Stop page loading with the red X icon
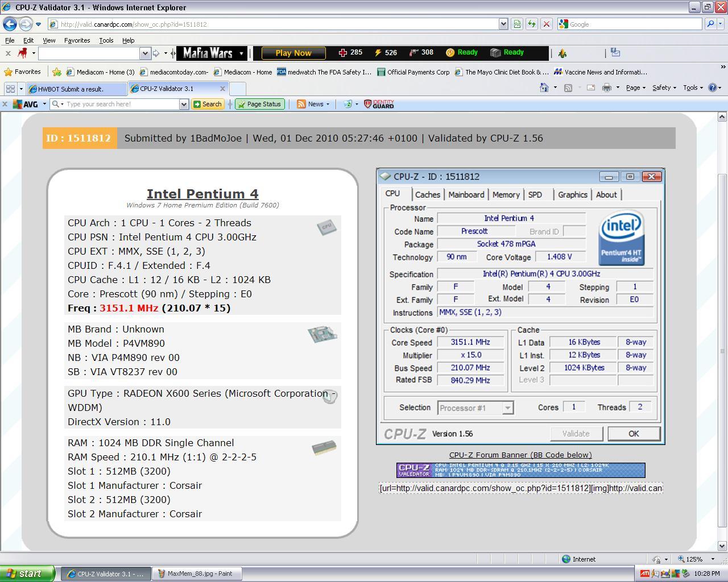The height and width of the screenshot is (582, 728). tap(546, 24)
